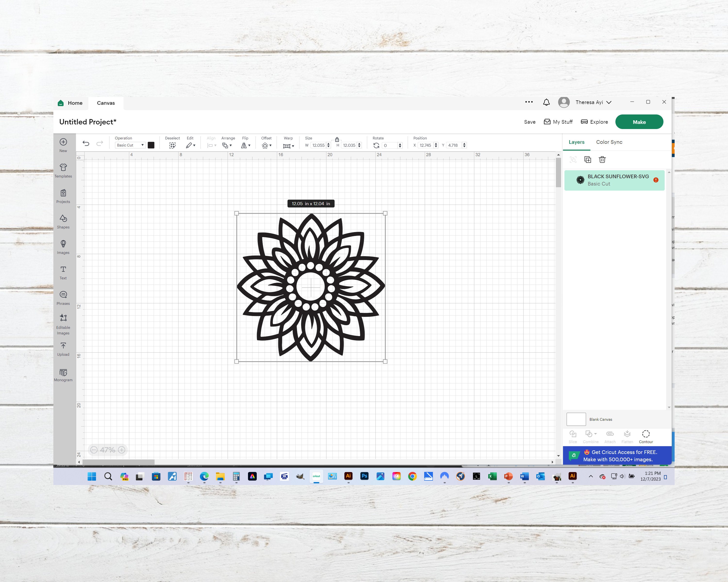The height and width of the screenshot is (582, 728).
Task: Click the Slice icon below the Layers panel
Action: pyautogui.click(x=573, y=435)
